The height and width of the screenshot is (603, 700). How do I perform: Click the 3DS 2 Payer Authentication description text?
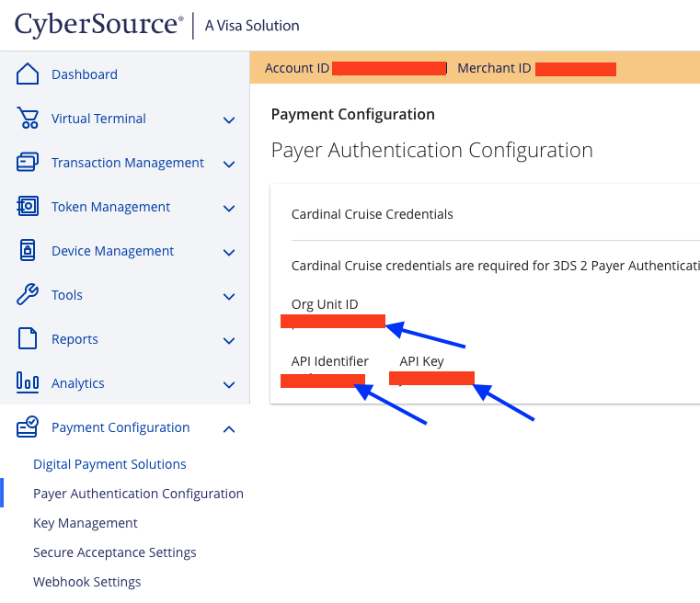[x=496, y=266]
